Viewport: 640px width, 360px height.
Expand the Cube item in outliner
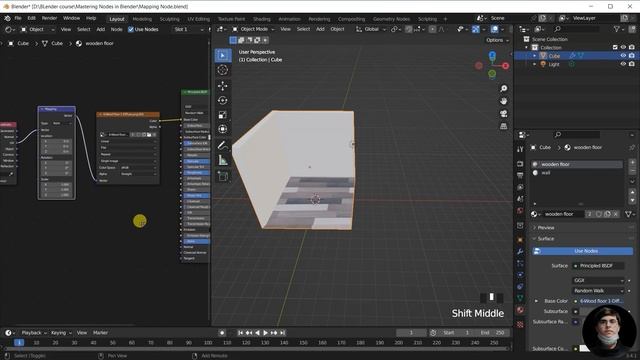tap(535, 56)
